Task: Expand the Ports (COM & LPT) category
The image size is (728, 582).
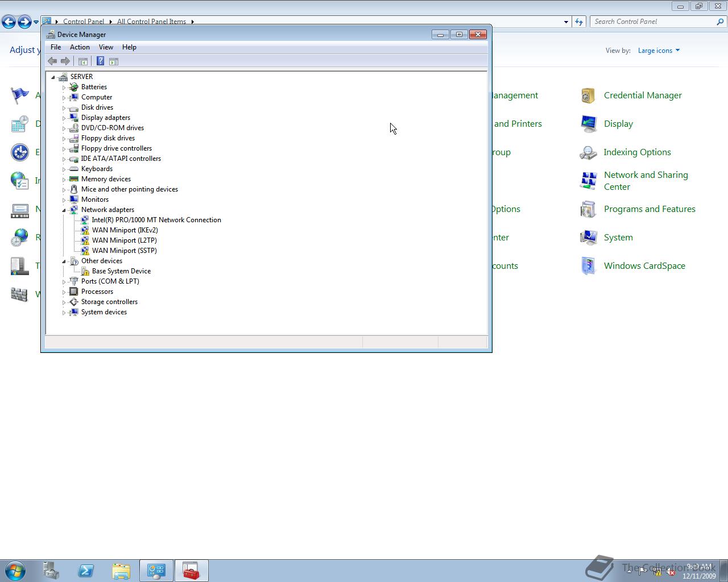Action: (64, 281)
